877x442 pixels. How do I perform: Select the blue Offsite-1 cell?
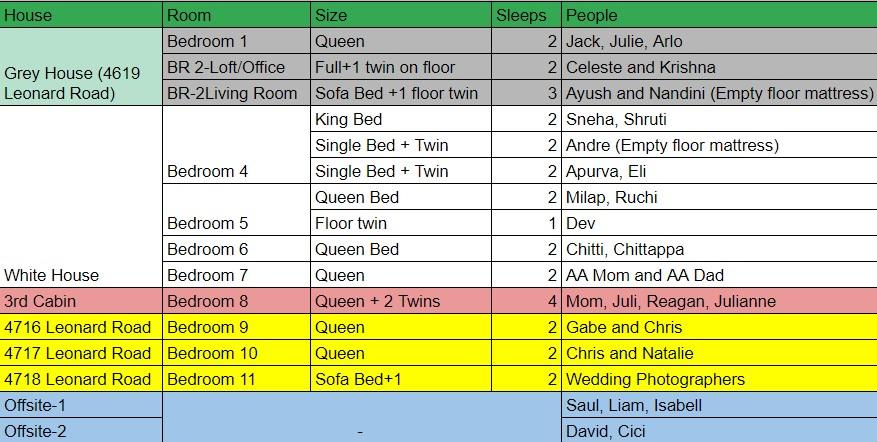pyautogui.click(x=81, y=405)
